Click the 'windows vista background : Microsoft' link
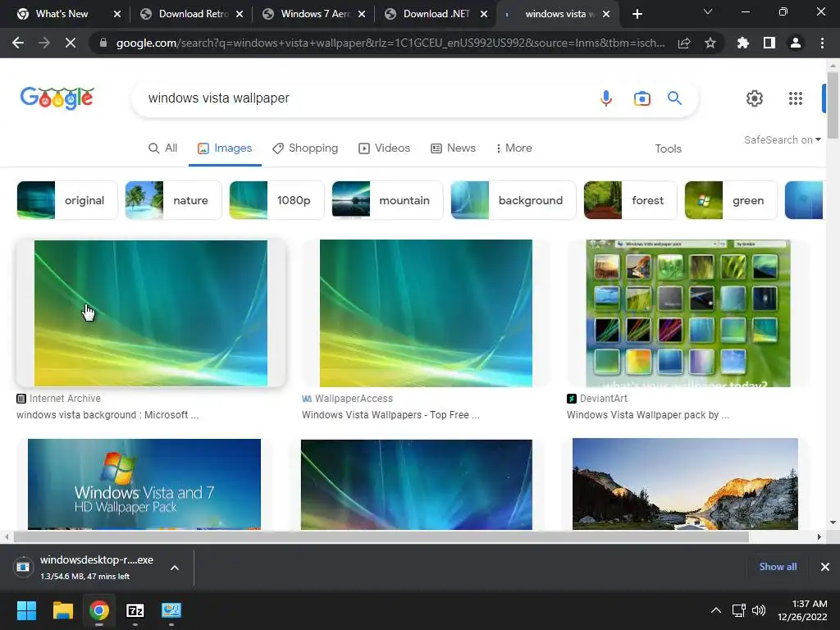This screenshot has width=840, height=630. point(107,414)
